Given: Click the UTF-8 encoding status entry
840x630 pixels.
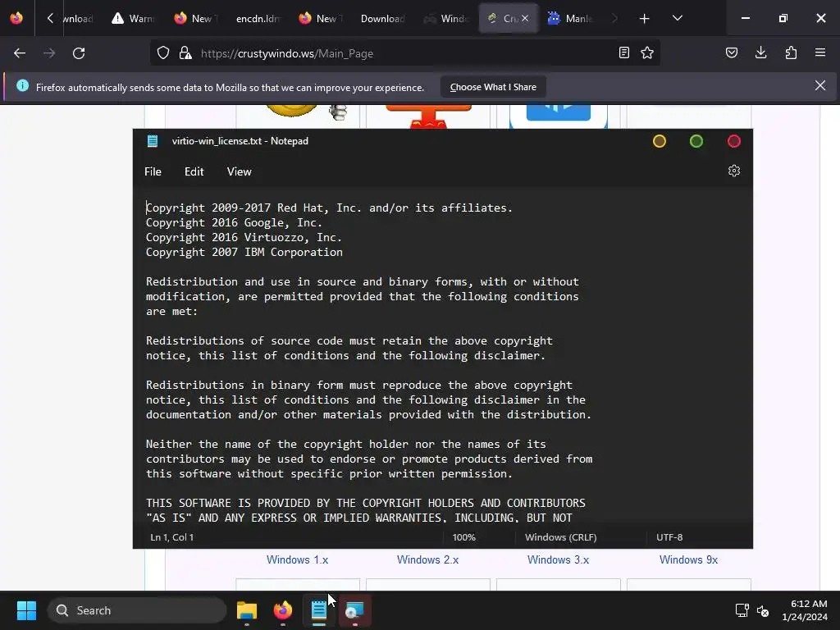Looking at the screenshot, I should 669,537.
